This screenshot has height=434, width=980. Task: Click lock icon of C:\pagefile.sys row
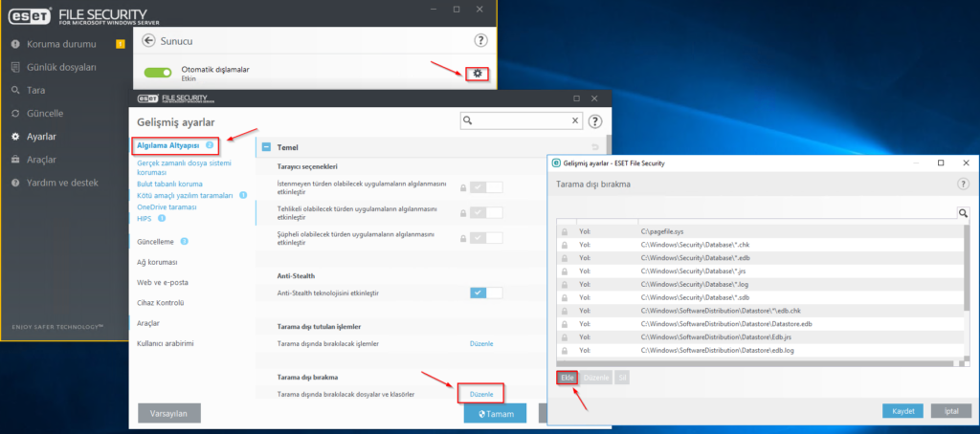[565, 231]
